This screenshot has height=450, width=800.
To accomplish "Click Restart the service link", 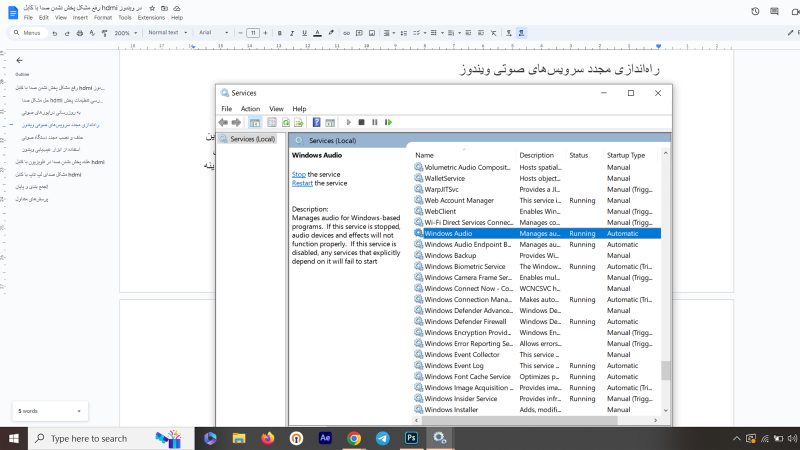I will coord(302,183).
